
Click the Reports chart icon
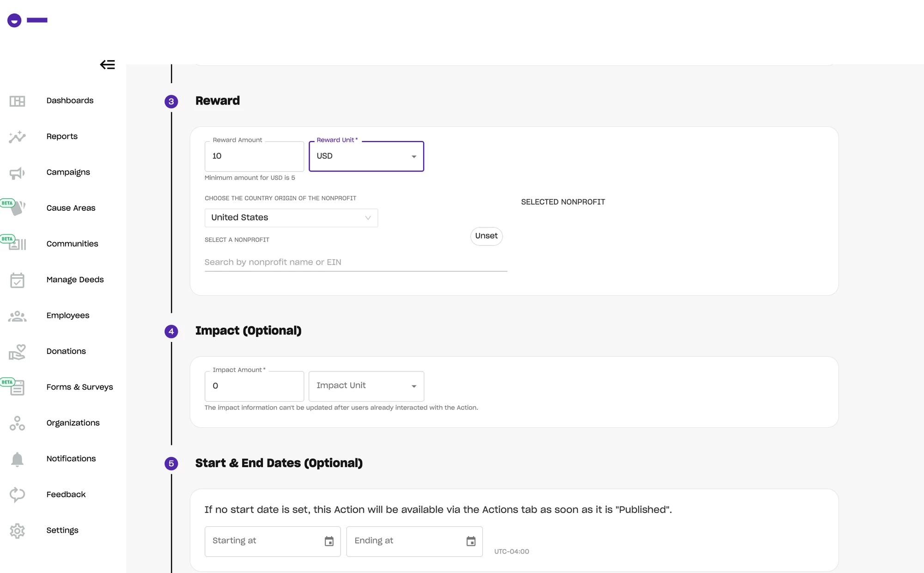(17, 137)
